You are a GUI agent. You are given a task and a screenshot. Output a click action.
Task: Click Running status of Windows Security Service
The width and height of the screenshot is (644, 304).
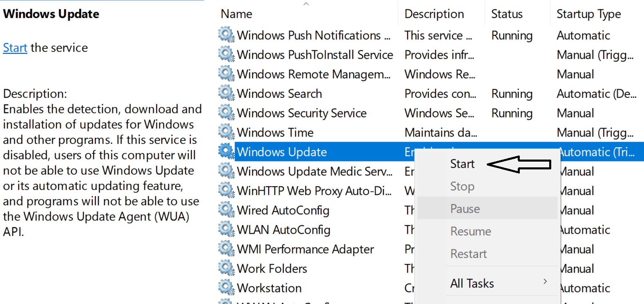coord(512,114)
